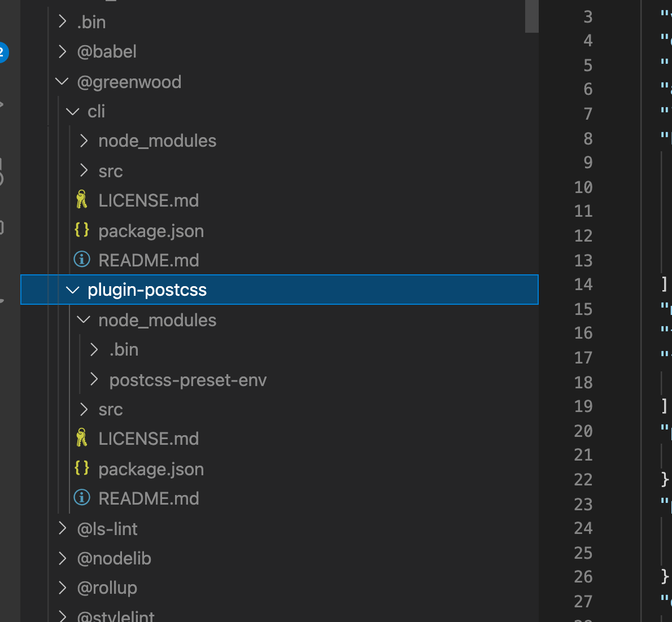The width and height of the screenshot is (672, 622).
Task: Expand the .bin folder inside plugin-postcss node_modules
Action: [94, 349]
